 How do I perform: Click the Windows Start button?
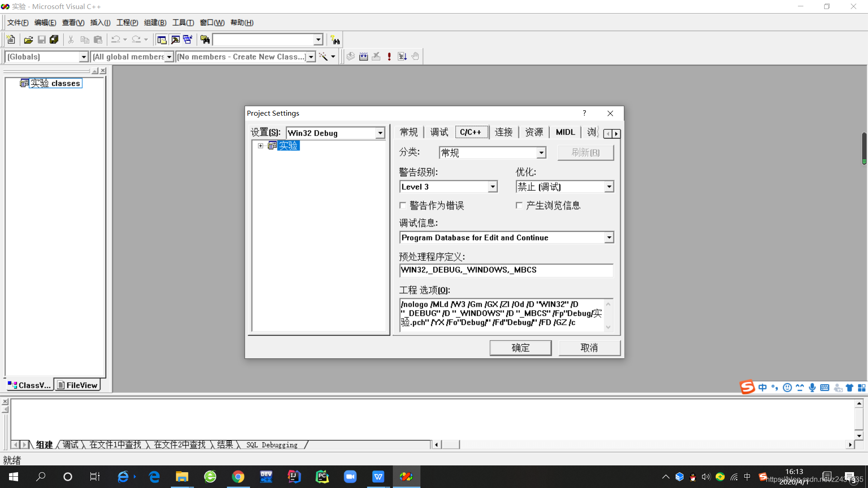click(14, 477)
